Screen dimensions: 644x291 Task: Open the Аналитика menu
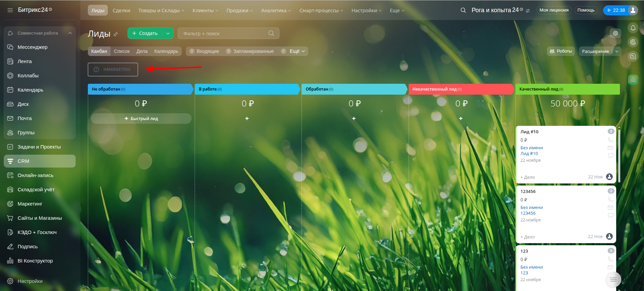pyautogui.click(x=276, y=11)
